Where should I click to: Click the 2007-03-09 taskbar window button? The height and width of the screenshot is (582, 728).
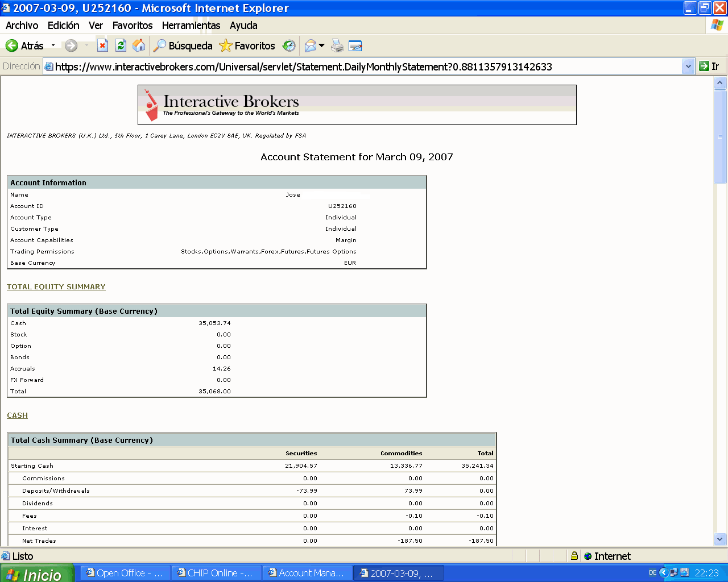click(x=398, y=573)
